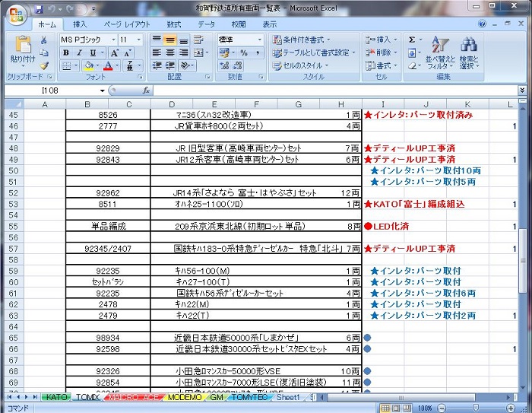Align text to top

pyautogui.click(x=157, y=40)
